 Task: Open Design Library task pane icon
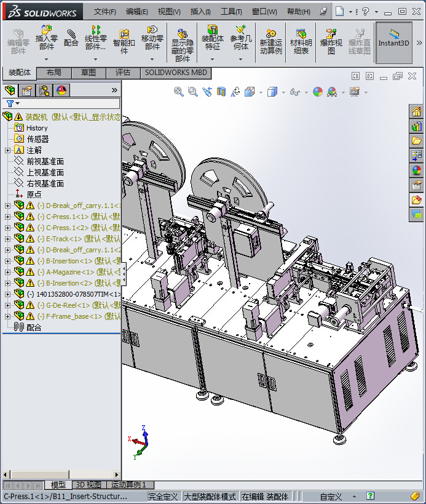416,126
